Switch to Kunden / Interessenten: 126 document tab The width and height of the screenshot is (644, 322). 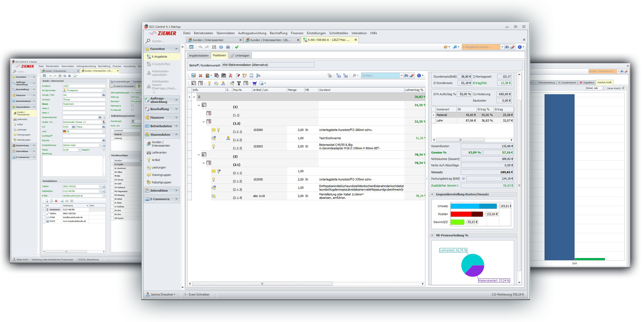point(272,40)
